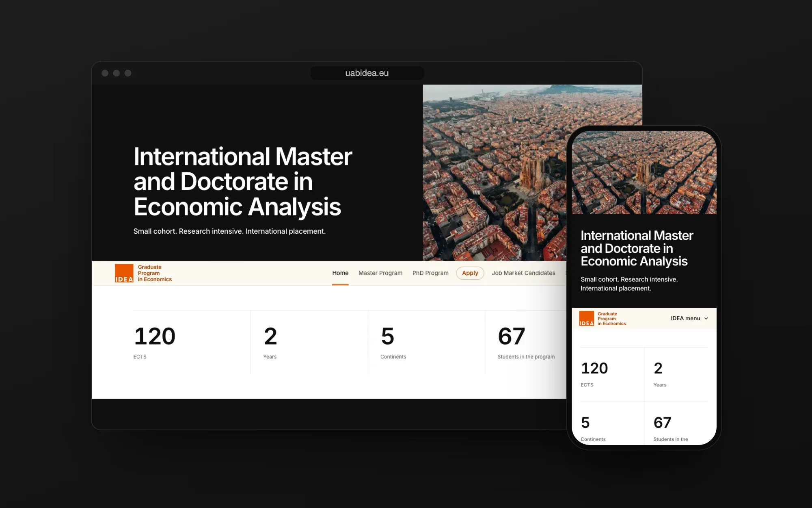Click the second gray window control dot
The image size is (812, 508).
[x=117, y=73]
